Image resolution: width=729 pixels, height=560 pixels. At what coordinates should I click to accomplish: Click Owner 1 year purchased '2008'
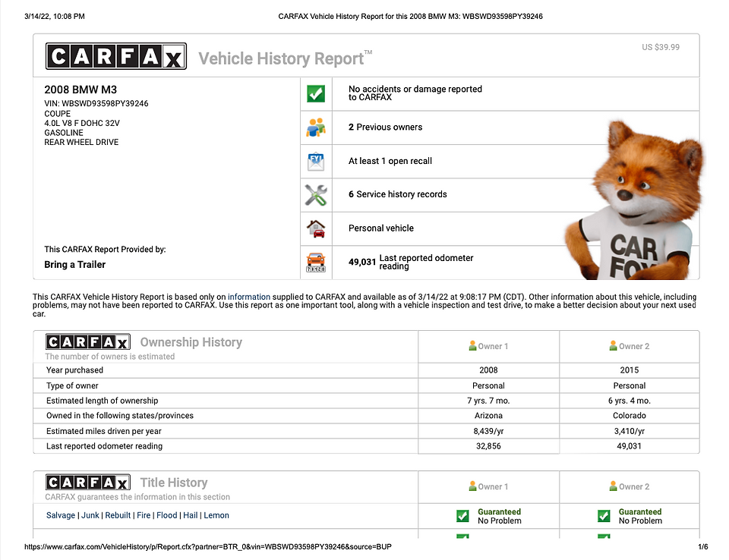pos(488,370)
